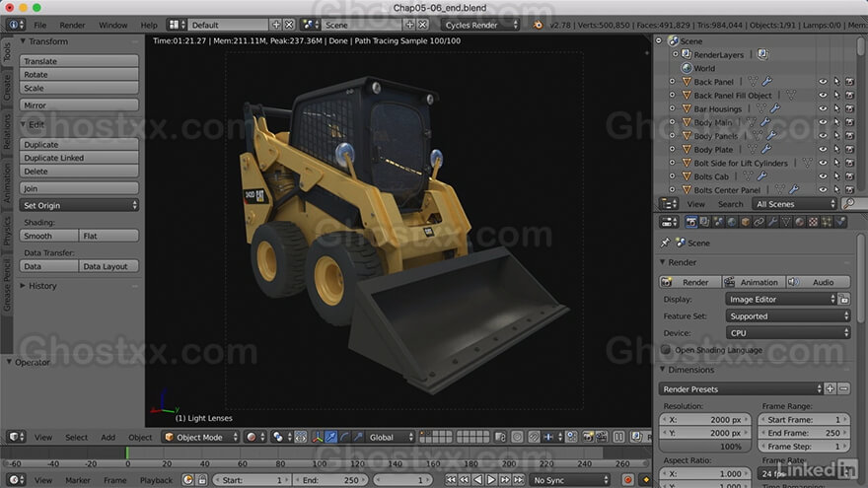The width and height of the screenshot is (868, 488).
Task: Click the End Frame 250 field in properties
Action: click(x=803, y=433)
